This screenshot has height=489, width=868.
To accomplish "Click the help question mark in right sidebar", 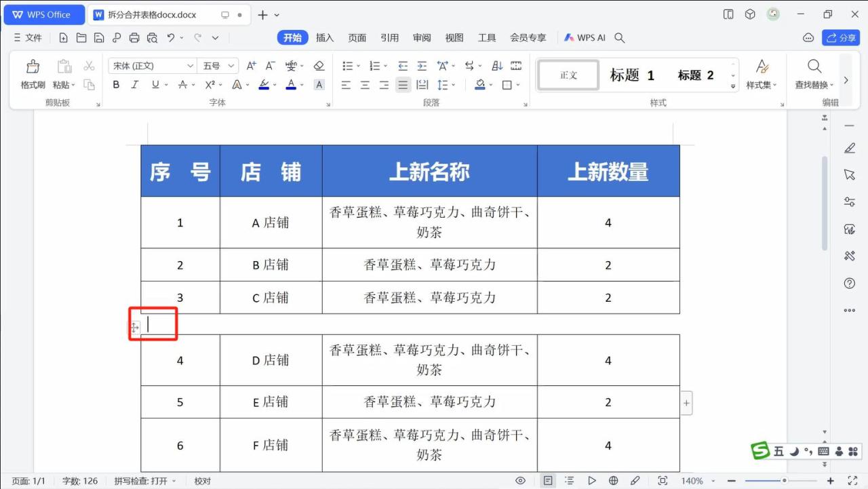I will pos(850,283).
